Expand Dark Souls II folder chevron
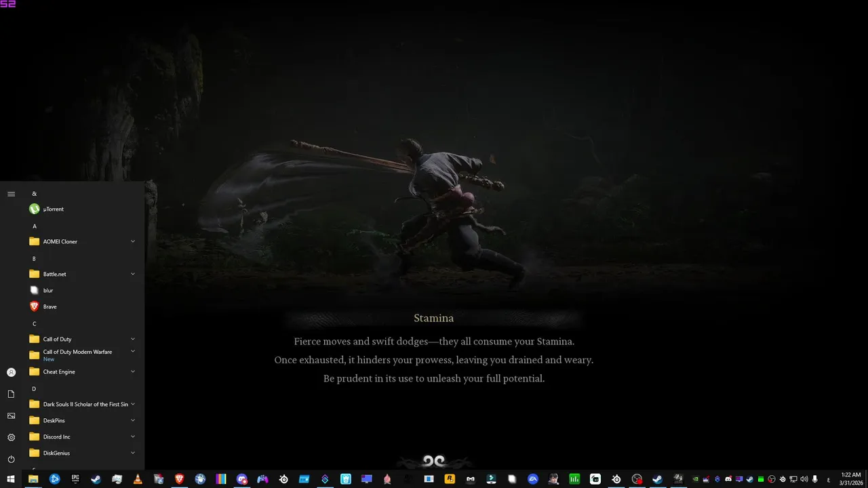Viewport: 868px width, 488px height. pos(133,404)
